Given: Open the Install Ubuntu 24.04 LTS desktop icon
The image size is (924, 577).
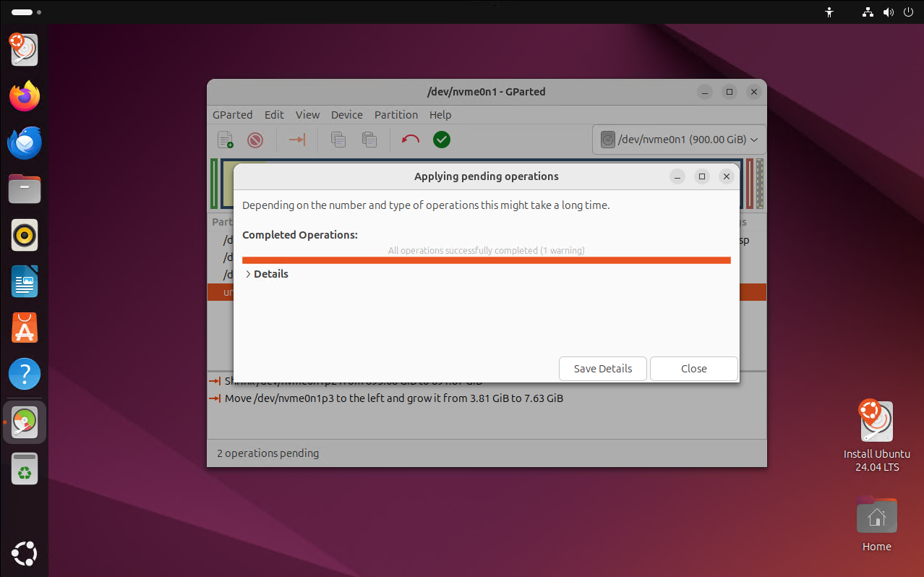Looking at the screenshot, I should 877,436.
